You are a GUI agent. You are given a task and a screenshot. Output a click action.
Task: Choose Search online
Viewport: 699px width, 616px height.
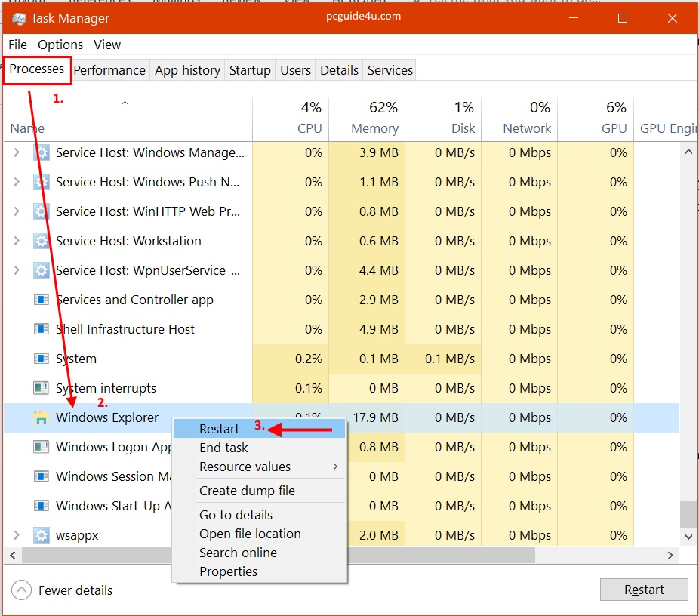coord(259,553)
